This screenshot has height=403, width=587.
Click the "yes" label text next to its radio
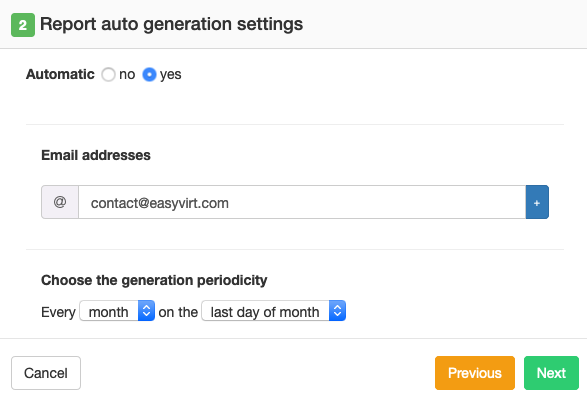170,75
